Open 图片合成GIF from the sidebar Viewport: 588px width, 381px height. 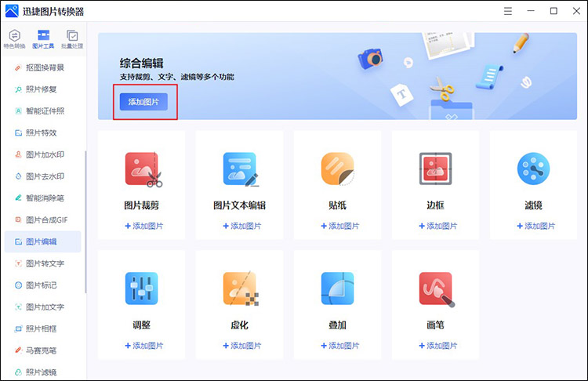pyautogui.click(x=43, y=220)
